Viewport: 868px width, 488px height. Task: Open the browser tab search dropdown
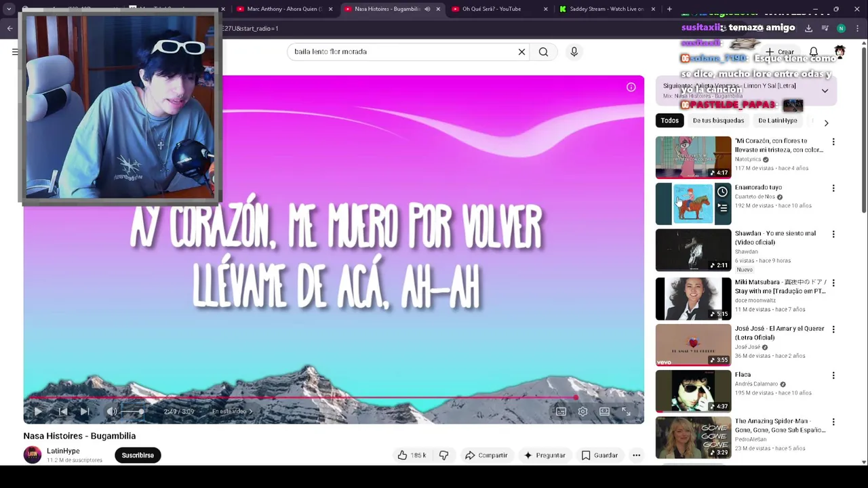coord(9,9)
